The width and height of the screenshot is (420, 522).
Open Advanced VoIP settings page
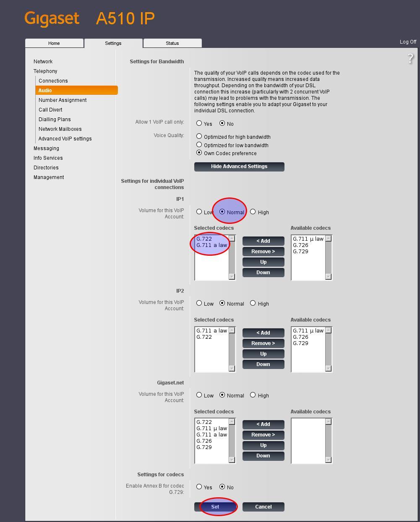(65, 139)
